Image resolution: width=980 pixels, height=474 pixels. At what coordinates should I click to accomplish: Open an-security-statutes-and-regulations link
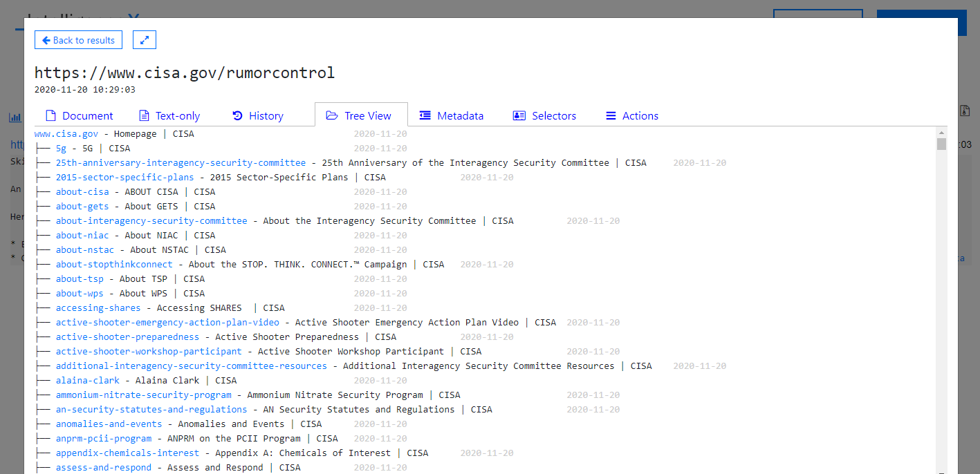[x=151, y=410]
